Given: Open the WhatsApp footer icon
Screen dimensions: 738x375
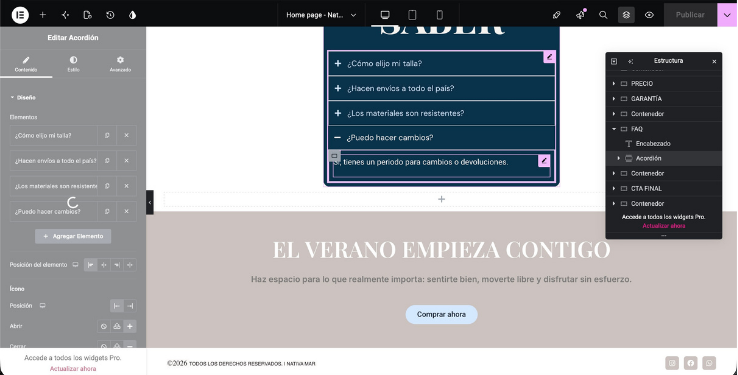Looking at the screenshot, I should click(x=709, y=363).
